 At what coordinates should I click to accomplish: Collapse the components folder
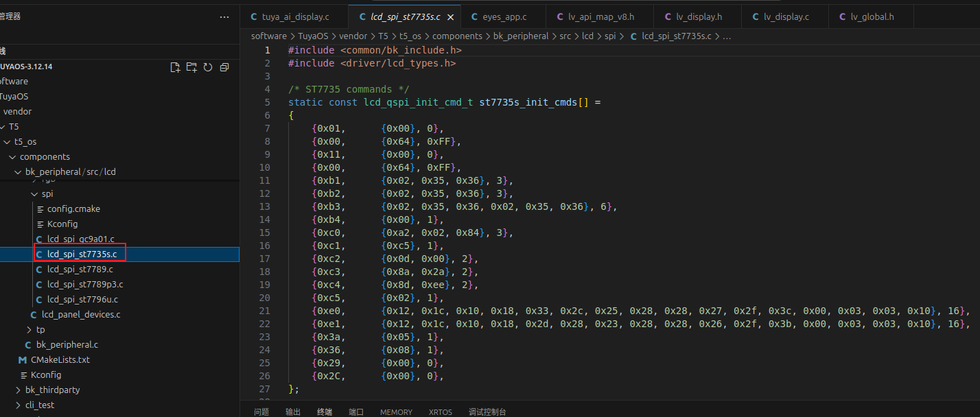(x=45, y=157)
